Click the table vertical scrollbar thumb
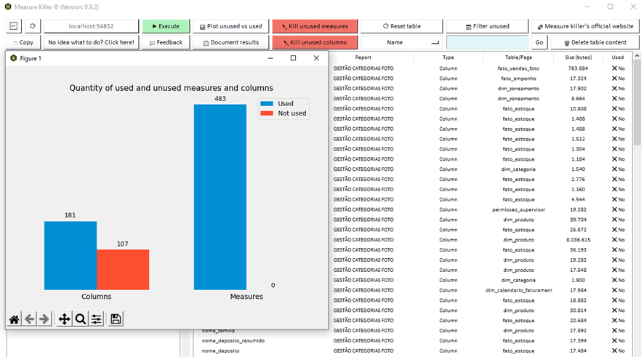This screenshot has height=357, width=644. (x=637, y=103)
